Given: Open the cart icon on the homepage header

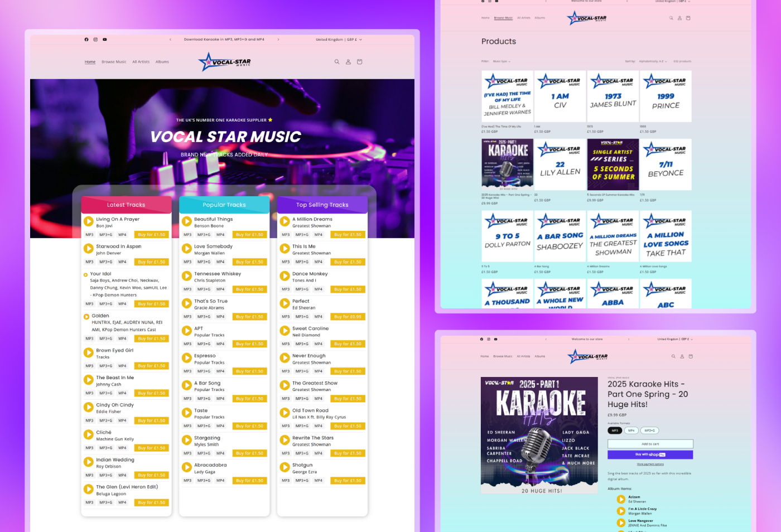Looking at the screenshot, I should [359, 62].
